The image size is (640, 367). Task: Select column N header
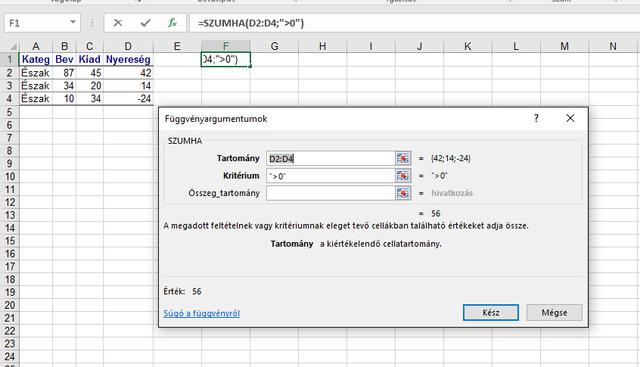[x=613, y=46]
